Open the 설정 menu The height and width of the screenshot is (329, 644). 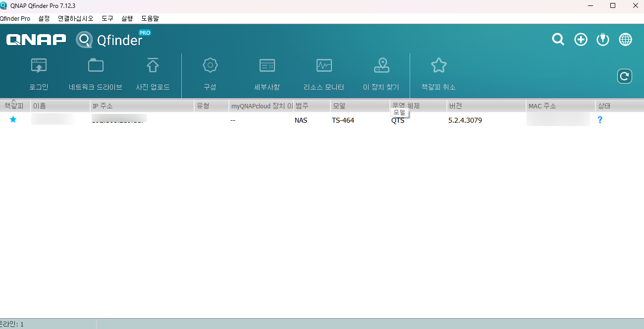[x=44, y=18]
